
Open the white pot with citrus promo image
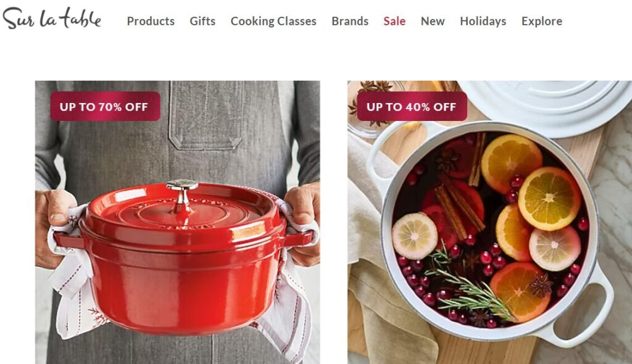pos(489,222)
